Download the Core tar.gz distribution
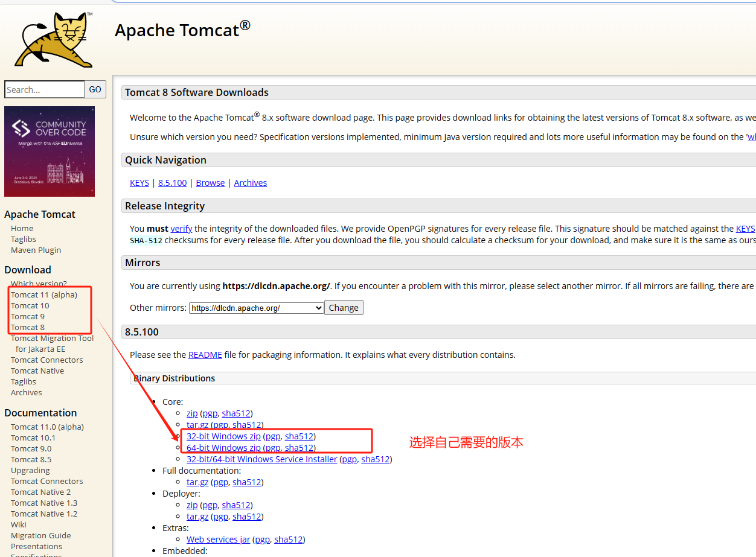 [197, 425]
